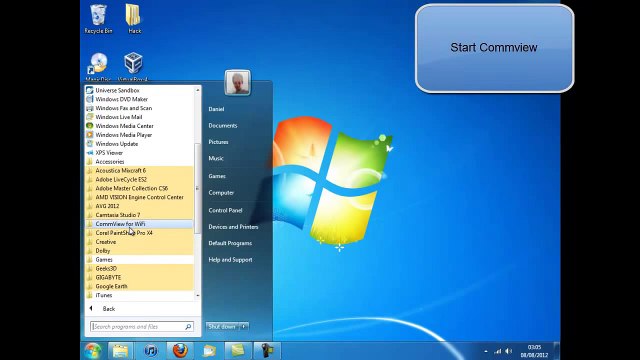Open Control Panel
640x360 pixels.
[x=225, y=211]
